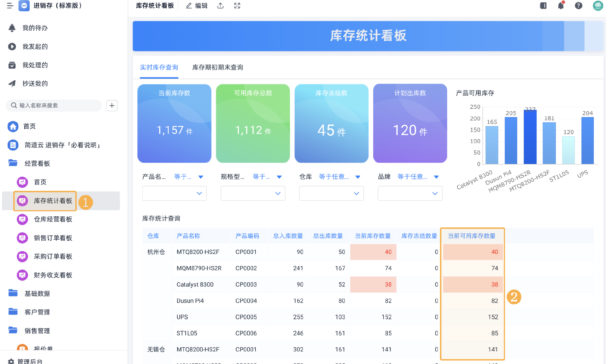Expand 基础数据 folder
Viewport: 606px width, 364px height.
point(37,293)
